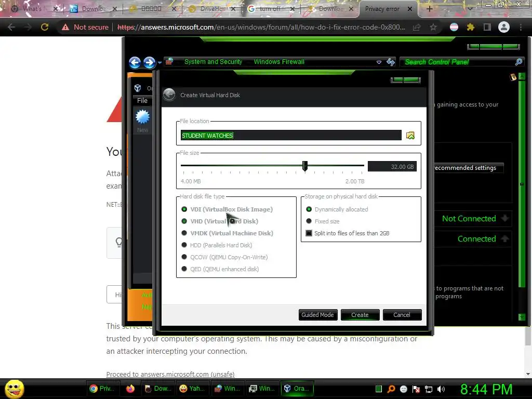Select QED (QEMU enhanced disk) option
Viewport: 532px width, 399px height.
click(220, 269)
